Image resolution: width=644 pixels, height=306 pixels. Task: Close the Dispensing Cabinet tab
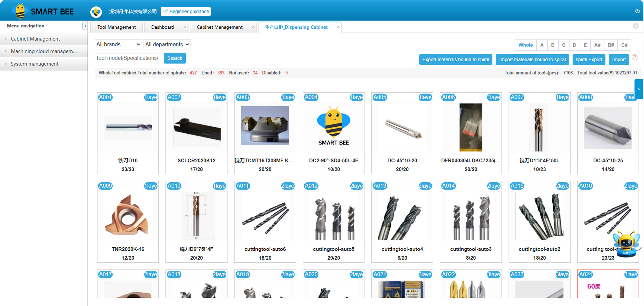(x=338, y=27)
